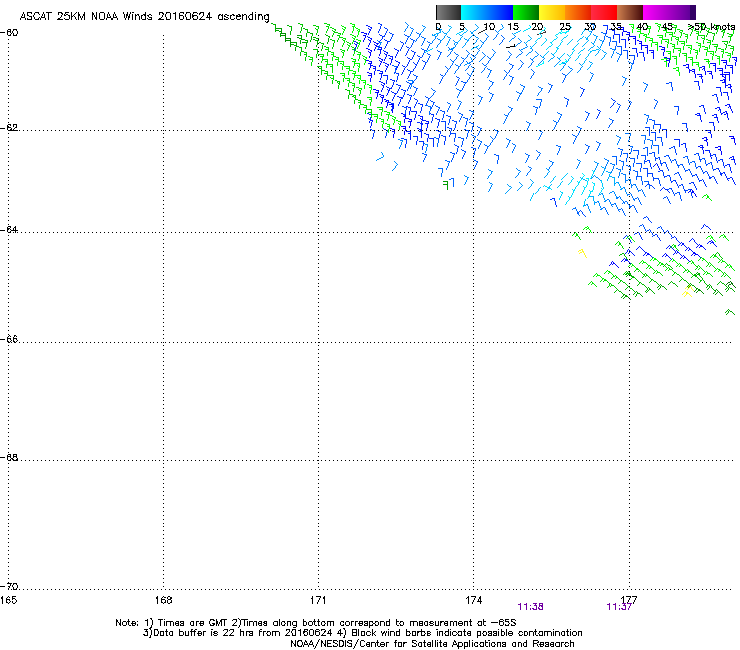Click the brown segment of the color bar
740x650 pixels.
(630, 12)
